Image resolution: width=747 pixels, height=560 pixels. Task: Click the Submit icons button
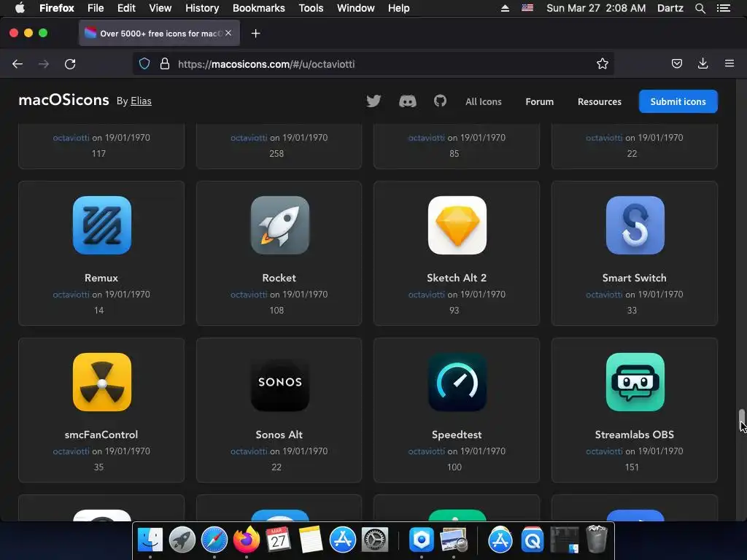(x=678, y=101)
